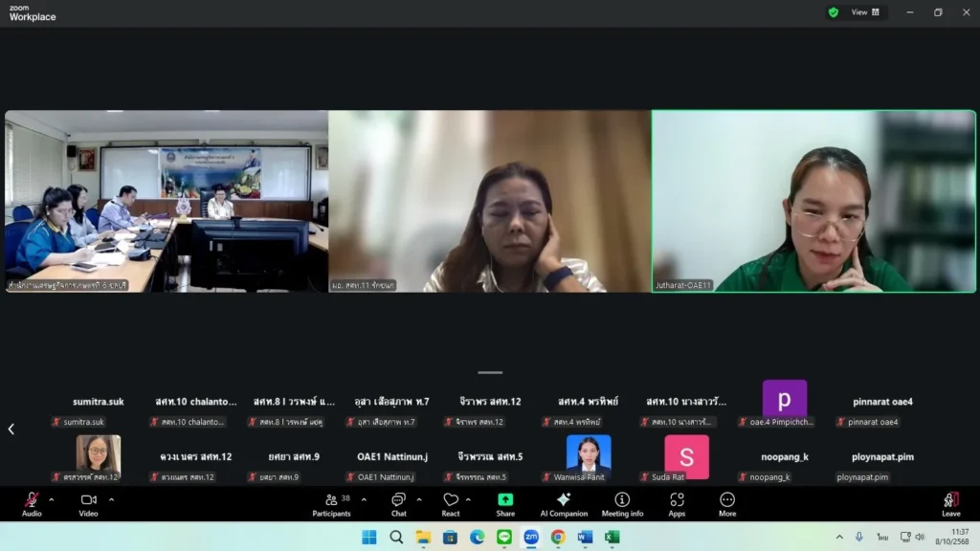Open the Chat panel

(x=398, y=503)
